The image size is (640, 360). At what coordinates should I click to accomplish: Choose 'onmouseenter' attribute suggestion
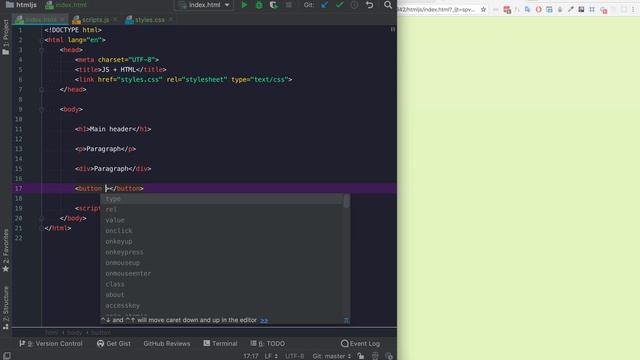click(x=222, y=273)
